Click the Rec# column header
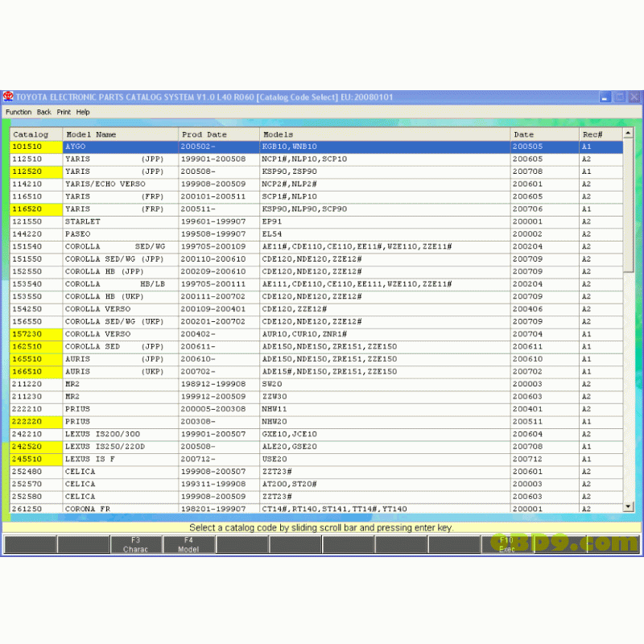Screen dimensions: 644x644 601,134
